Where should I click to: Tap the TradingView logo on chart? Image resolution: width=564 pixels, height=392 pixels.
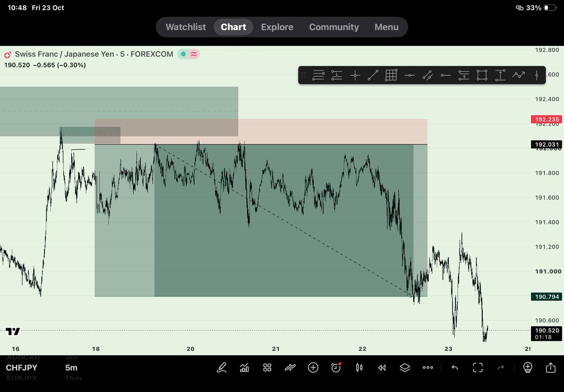tap(13, 331)
